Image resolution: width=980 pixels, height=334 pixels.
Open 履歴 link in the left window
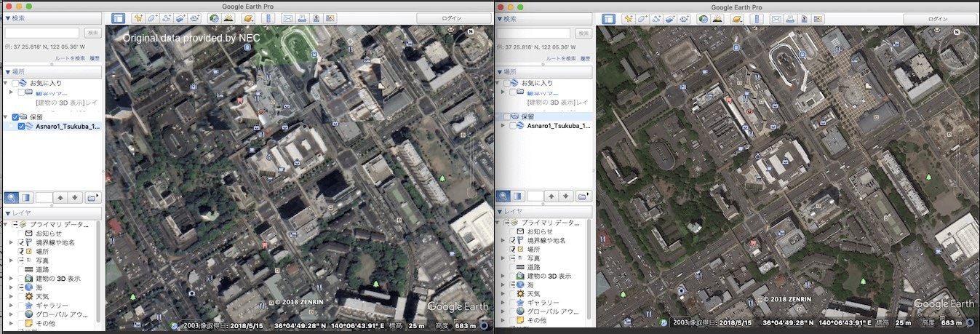[95, 58]
